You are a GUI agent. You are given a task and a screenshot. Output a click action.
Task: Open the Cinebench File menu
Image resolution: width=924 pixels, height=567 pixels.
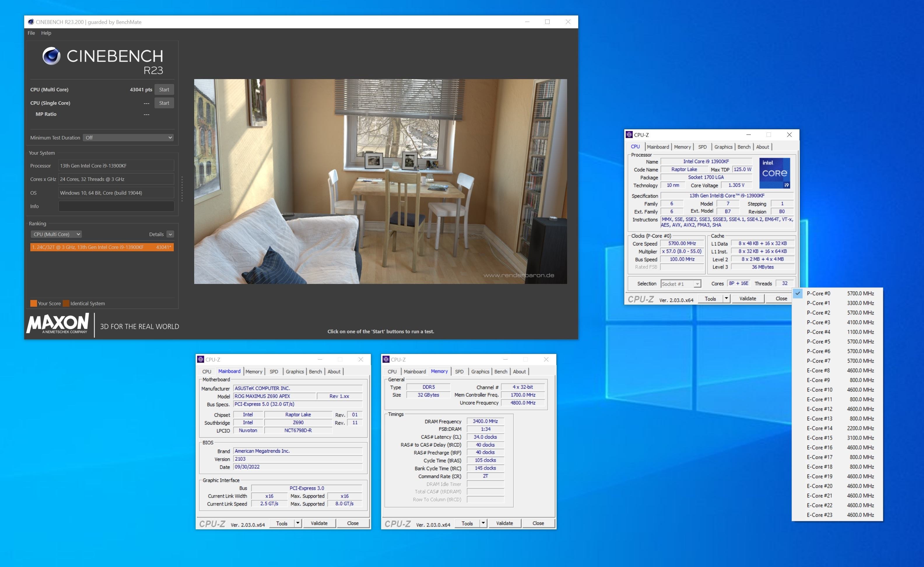[31, 33]
